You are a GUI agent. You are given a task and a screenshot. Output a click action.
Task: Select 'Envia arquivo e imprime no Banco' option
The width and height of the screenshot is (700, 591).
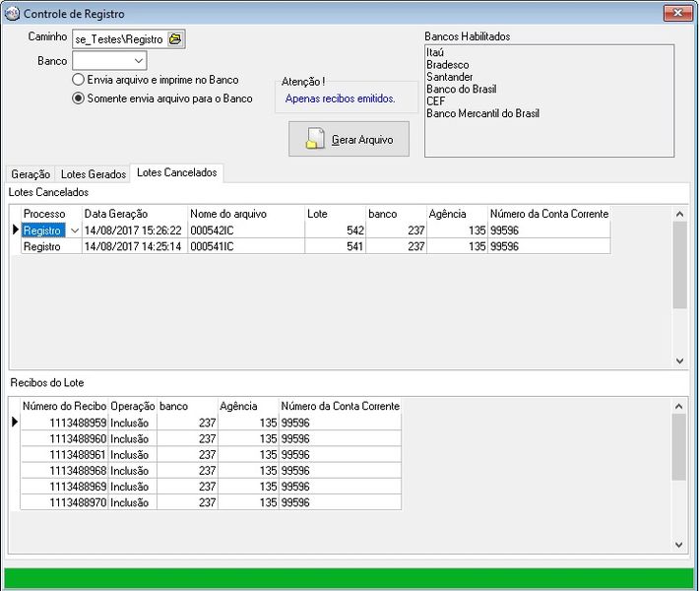pyautogui.click(x=79, y=79)
